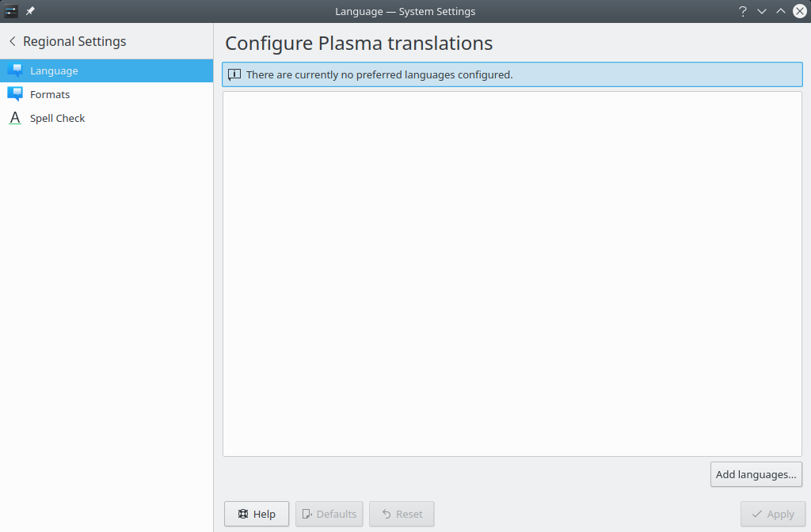811x532 pixels.
Task: Toggle the pin window icon
Action: (x=31, y=11)
